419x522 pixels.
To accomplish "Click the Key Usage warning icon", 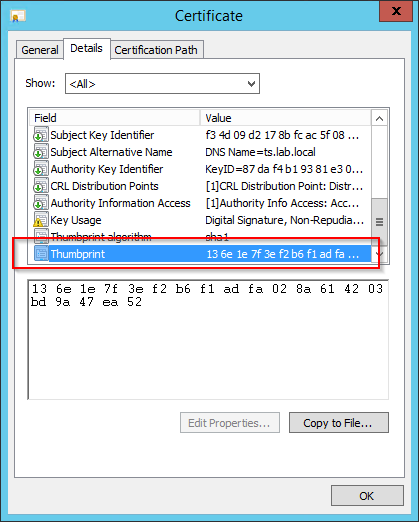I will click(41, 220).
